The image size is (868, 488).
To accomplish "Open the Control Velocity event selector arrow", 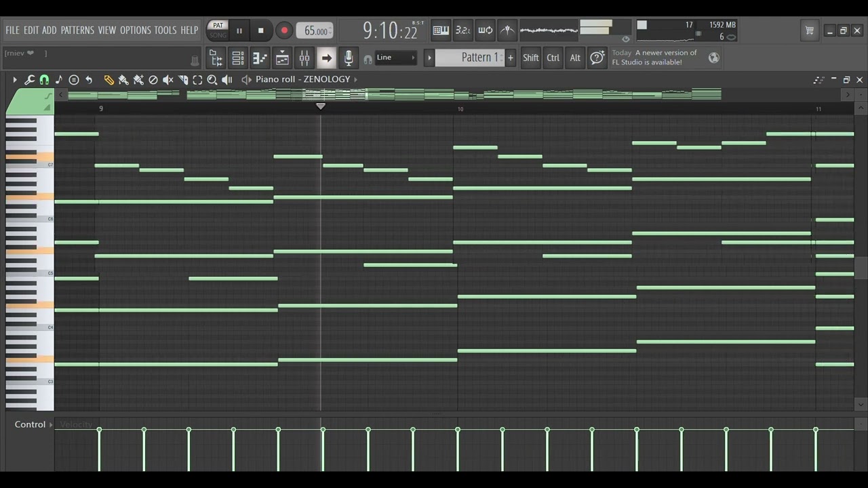I will (51, 425).
